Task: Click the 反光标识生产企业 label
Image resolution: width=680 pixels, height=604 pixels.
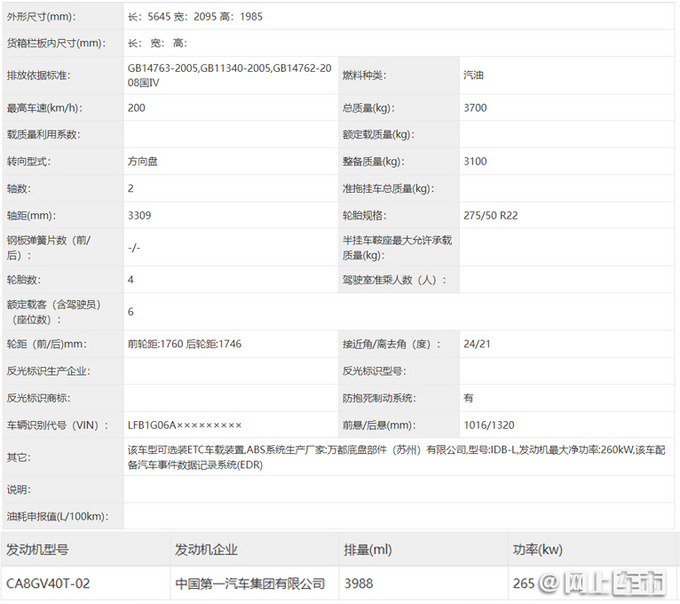Action: point(48,371)
